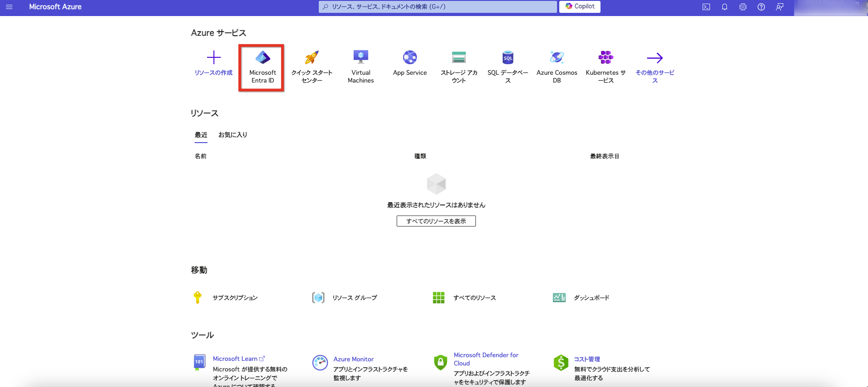Open Microsoft Entra ID service
The image size is (868, 387).
pyautogui.click(x=263, y=67)
